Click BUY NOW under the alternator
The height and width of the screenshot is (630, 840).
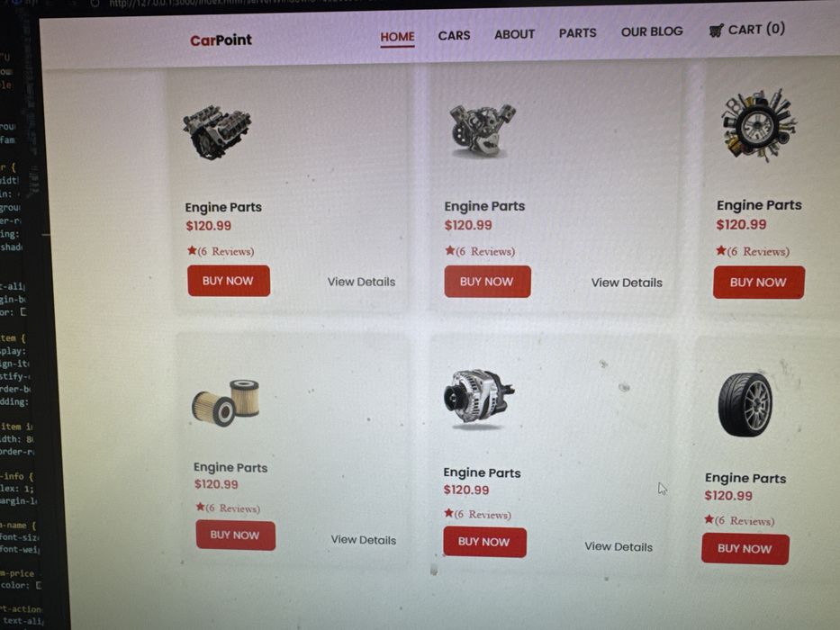(x=484, y=542)
